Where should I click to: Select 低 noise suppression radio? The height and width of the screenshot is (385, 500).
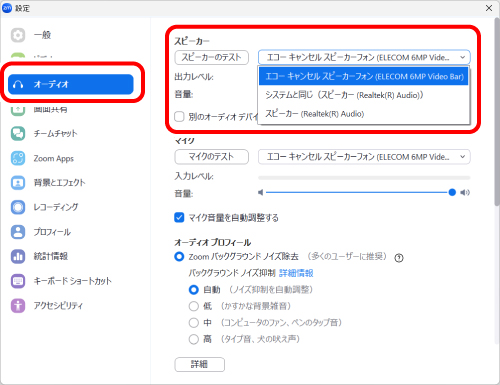click(x=194, y=306)
